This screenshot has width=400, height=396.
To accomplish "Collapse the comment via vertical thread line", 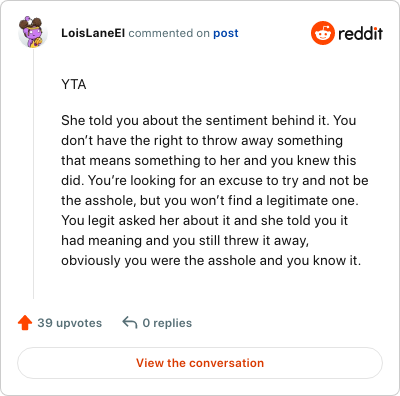I will click(33, 173).
